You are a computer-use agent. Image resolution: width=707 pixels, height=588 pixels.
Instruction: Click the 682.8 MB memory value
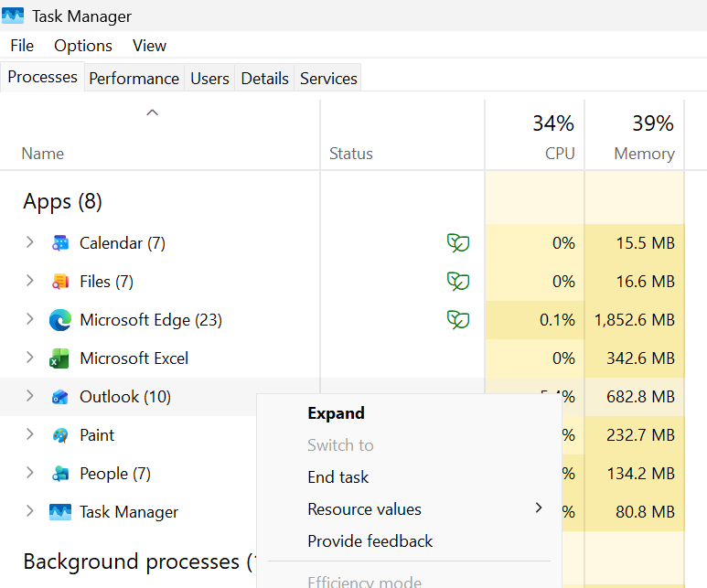(x=640, y=397)
